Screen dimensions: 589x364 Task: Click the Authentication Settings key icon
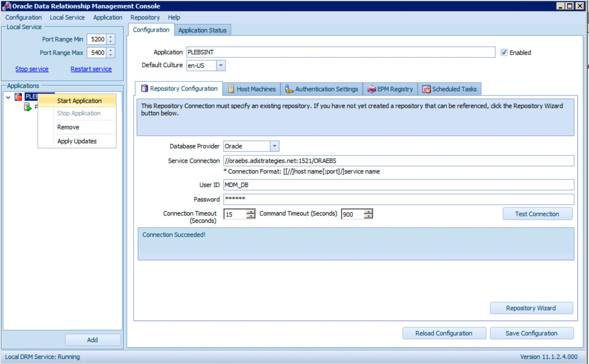tap(289, 89)
